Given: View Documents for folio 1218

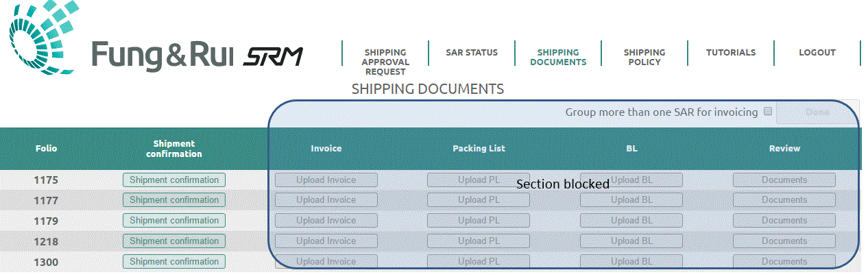Looking at the screenshot, I should tap(784, 241).
